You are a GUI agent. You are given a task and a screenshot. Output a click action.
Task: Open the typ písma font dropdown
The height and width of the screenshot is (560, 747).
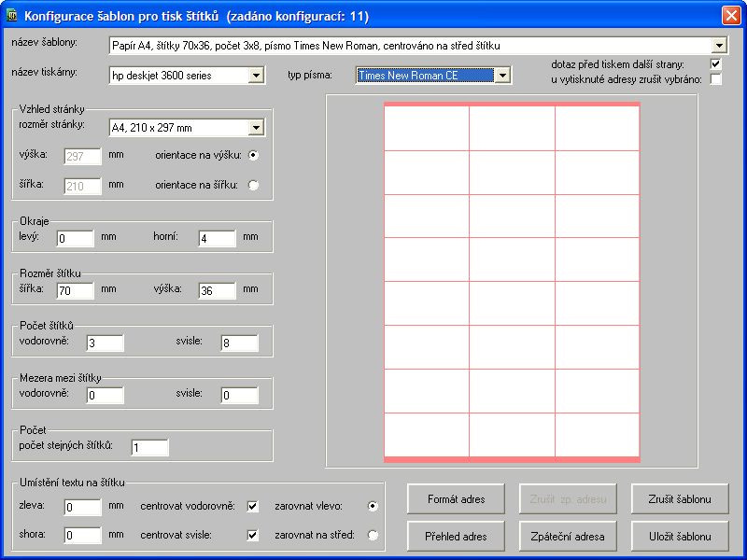(502, 76)
